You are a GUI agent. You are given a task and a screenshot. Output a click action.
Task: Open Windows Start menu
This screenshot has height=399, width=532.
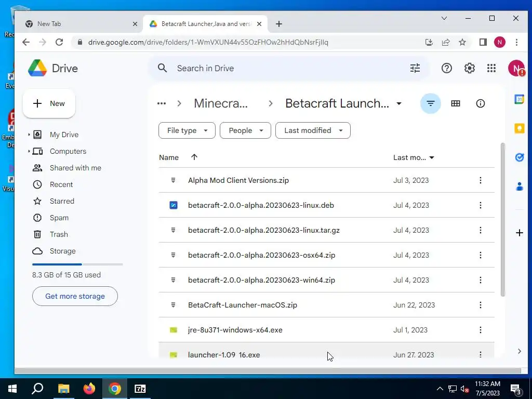[12, 389]
